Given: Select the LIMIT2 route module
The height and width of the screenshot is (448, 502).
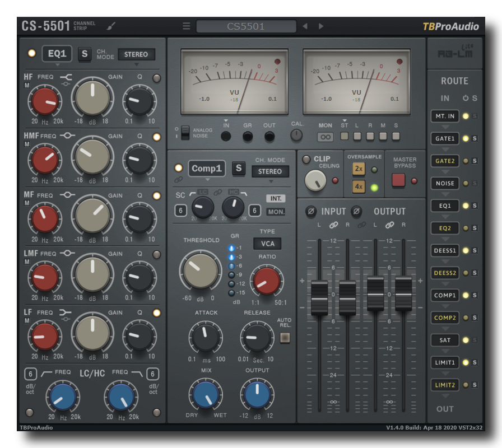Looking at the screenshot, I should [445, 385].
